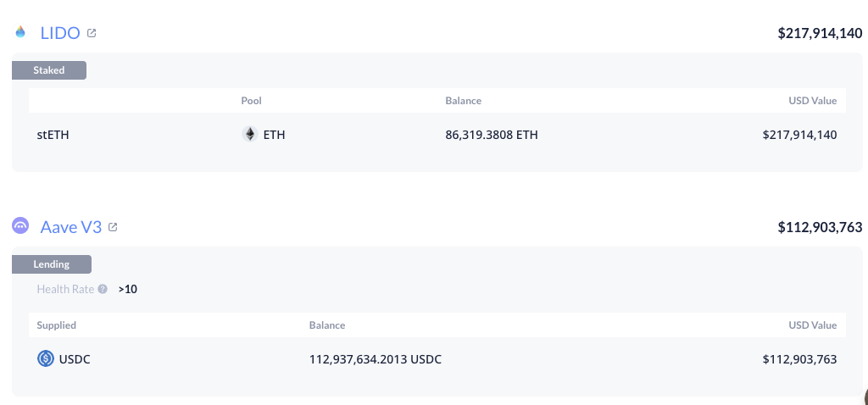The width and height of the screenshot is (868, 405).
Task: Click the Supplied column header
Action: 57,325
